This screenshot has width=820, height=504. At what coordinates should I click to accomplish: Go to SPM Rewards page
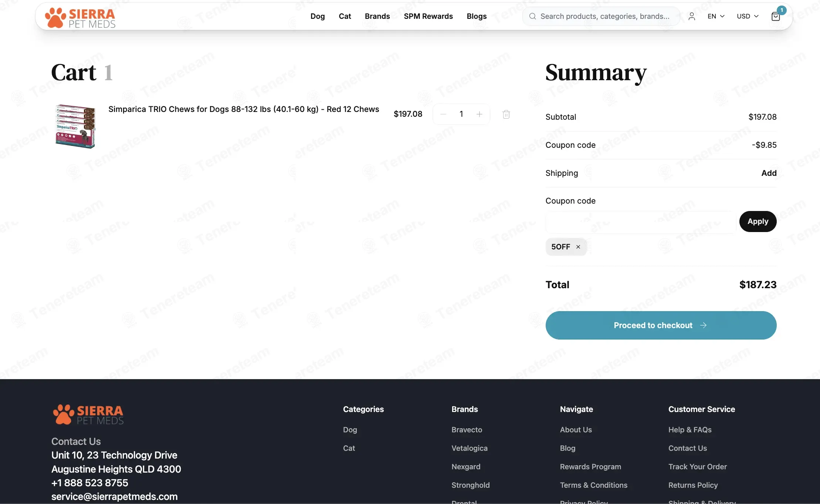(x=428, y=16)
